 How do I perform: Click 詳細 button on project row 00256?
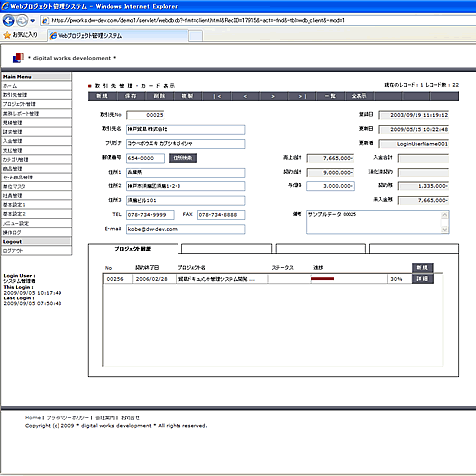coord(422,279)
